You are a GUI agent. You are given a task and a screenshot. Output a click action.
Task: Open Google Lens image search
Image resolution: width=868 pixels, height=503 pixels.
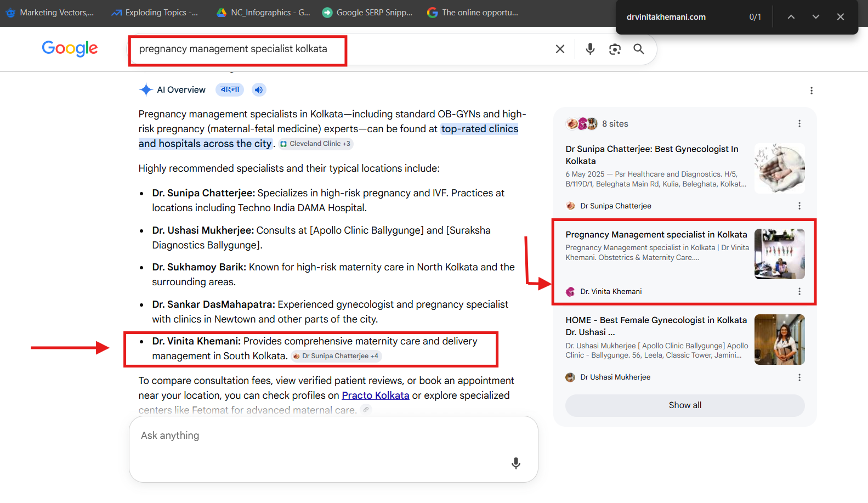pyautogui.click(x=615, y=49)
